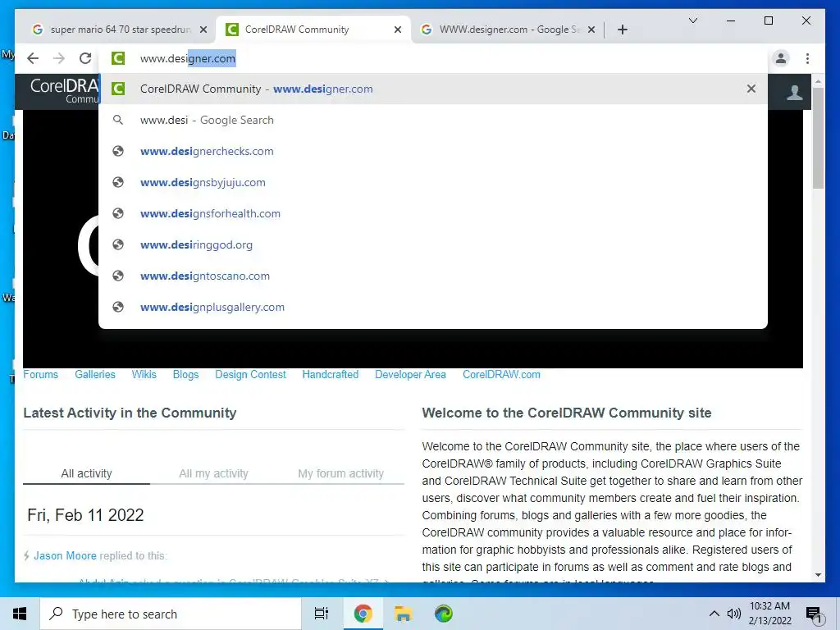The image size is (840, 630).
Task: Click the page vertical scrollbar thumb
Action: click(818, 138)
